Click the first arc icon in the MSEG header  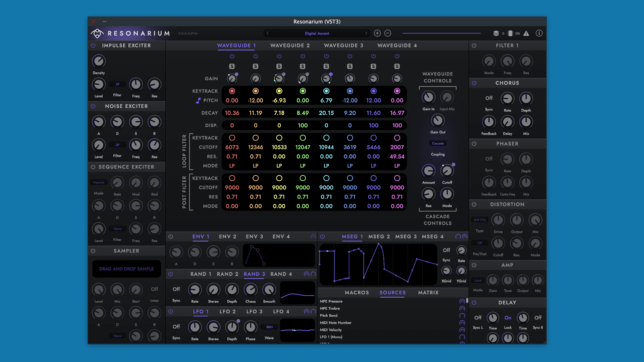click(x=458, y=237)
